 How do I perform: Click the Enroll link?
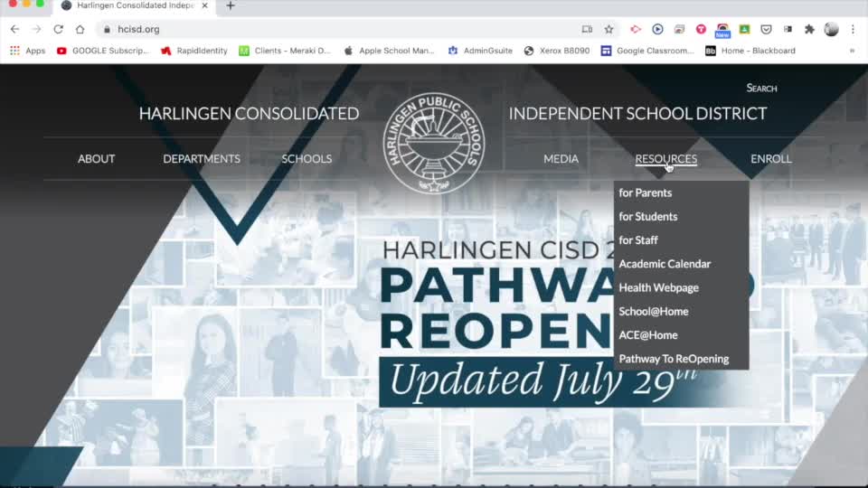(x=770, y=158)
